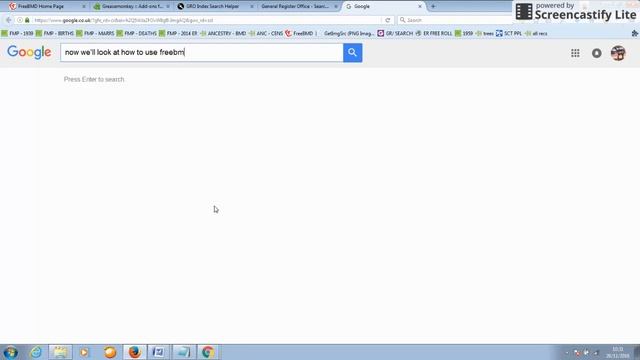Open Windows Media Player from taskbar

pyautogui.click(x=84, y=352)
